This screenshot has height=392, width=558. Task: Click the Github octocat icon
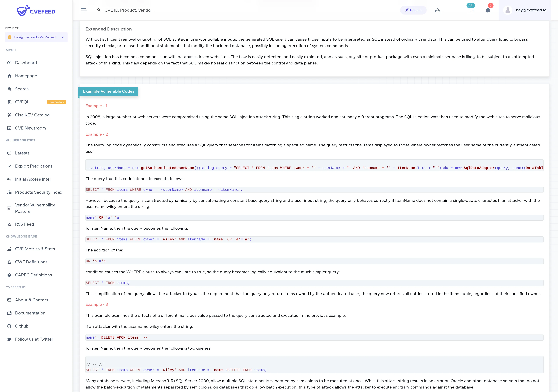click(x=9, y=326)
